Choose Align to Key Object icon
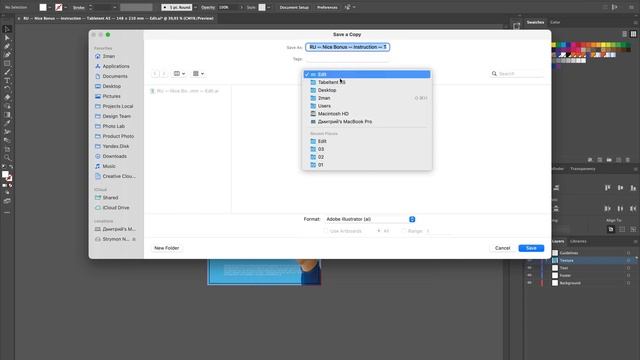The width and height of the screenshot is (640, 360). [633, 229]
